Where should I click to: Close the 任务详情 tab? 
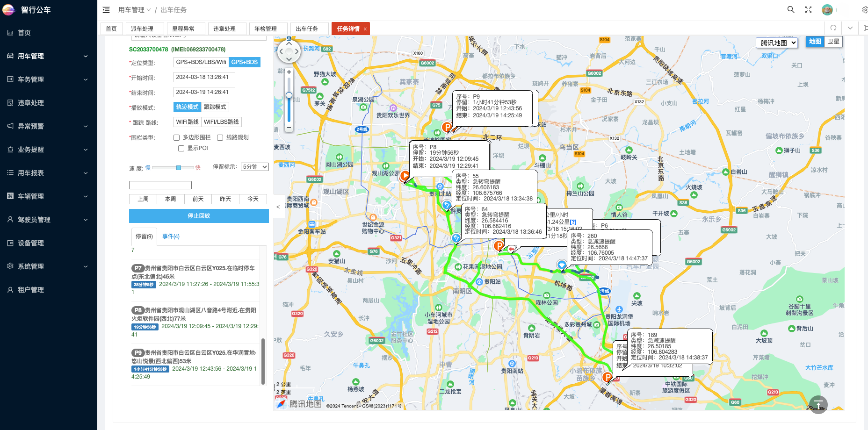click(365, 29)
